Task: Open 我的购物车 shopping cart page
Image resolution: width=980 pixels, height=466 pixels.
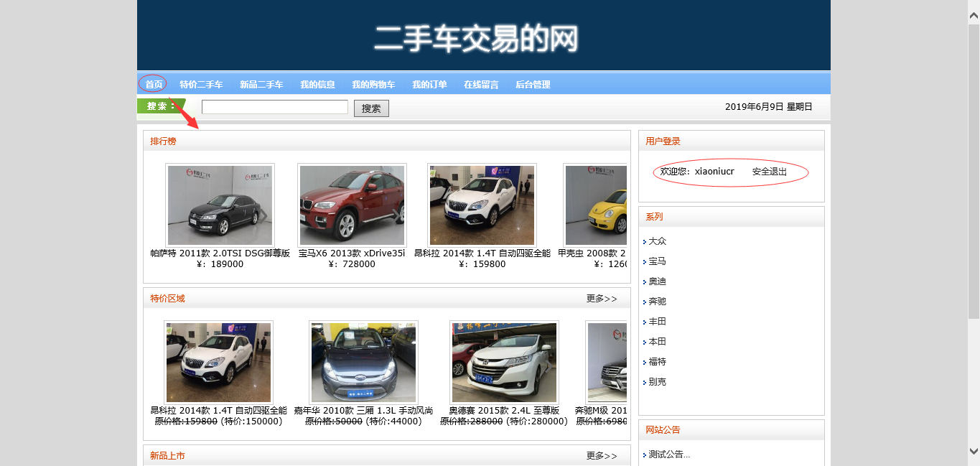Action: point(373,85)
